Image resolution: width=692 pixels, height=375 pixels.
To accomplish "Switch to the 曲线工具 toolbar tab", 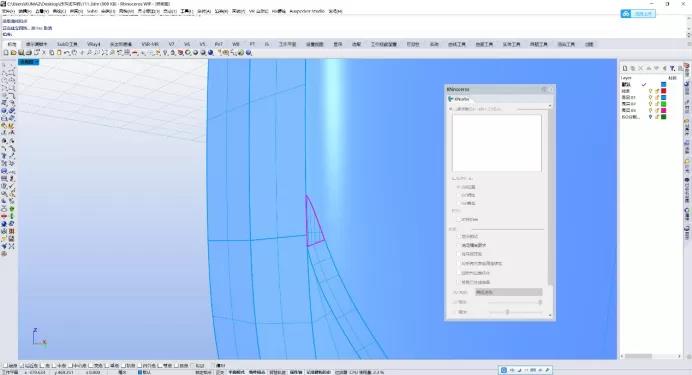I will click(x=457, y=44).
